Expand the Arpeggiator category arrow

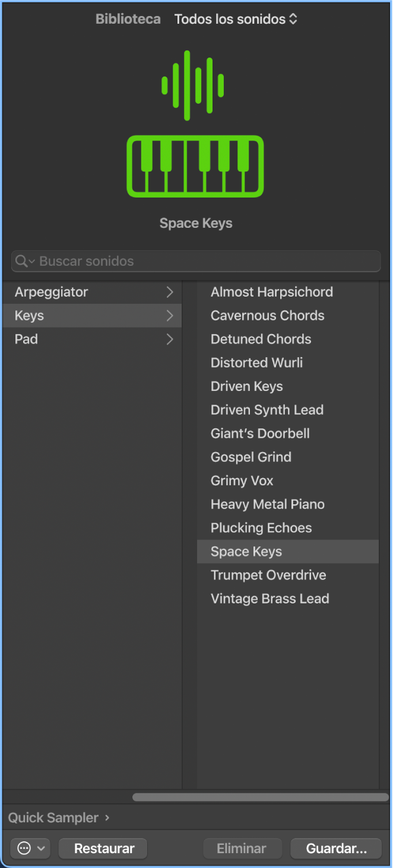click(x=170, y=292)
